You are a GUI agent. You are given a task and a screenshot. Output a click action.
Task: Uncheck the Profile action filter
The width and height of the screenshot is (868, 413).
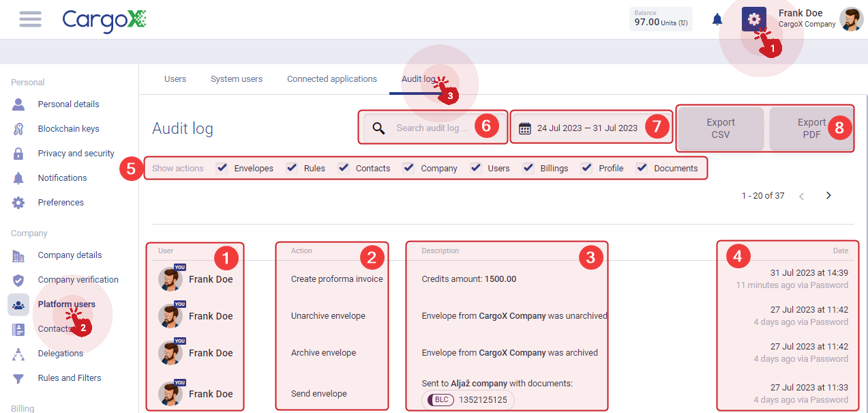[x=586, y=168]
